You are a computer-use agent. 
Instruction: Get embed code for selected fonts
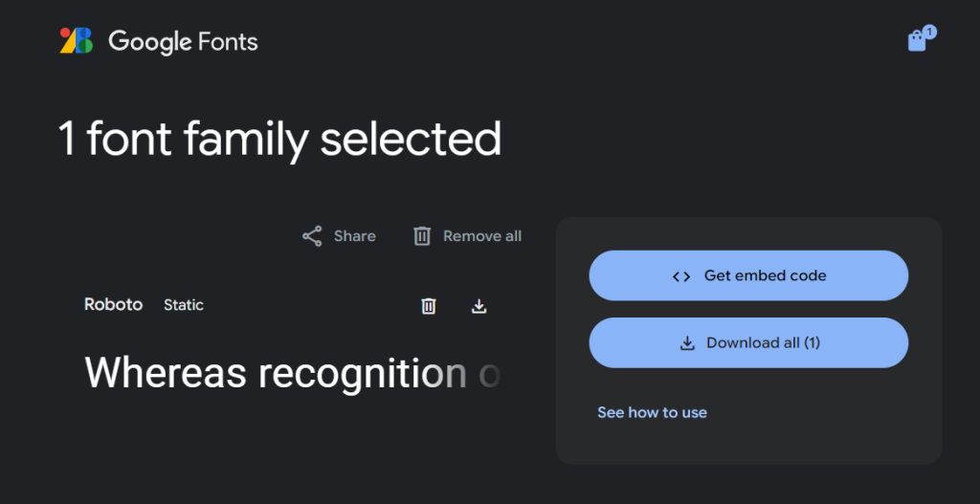tap(748, 275)
